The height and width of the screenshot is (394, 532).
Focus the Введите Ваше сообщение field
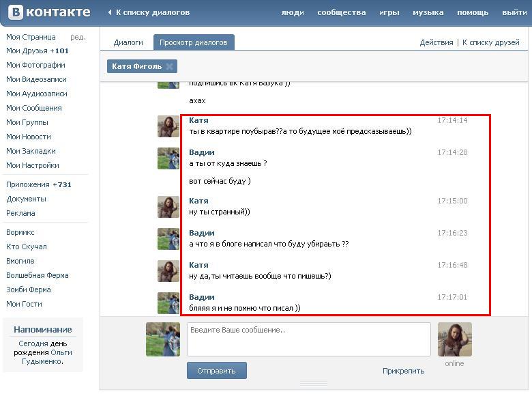click(309, 339)
